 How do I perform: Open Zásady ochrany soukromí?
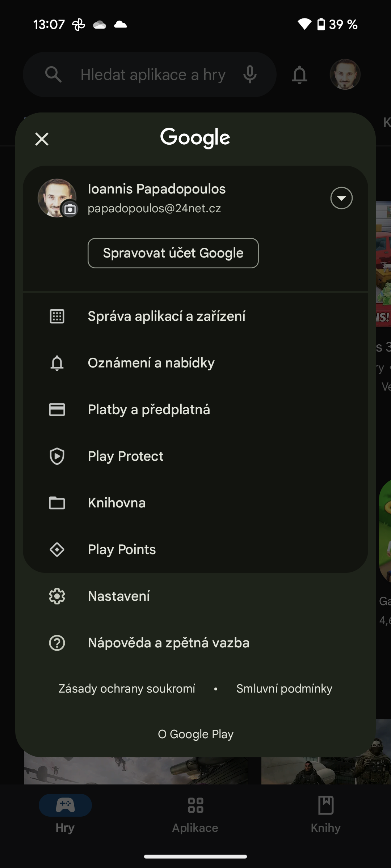click(126, 688)
